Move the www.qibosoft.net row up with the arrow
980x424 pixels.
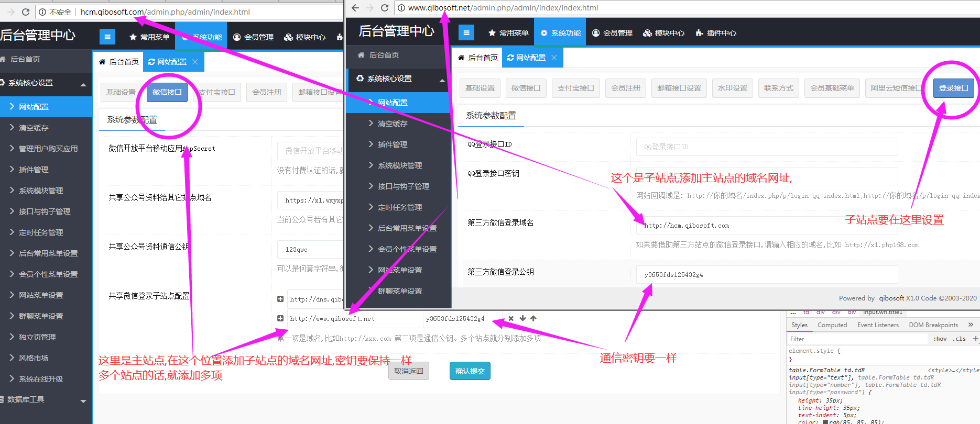(x=533, y=318)
